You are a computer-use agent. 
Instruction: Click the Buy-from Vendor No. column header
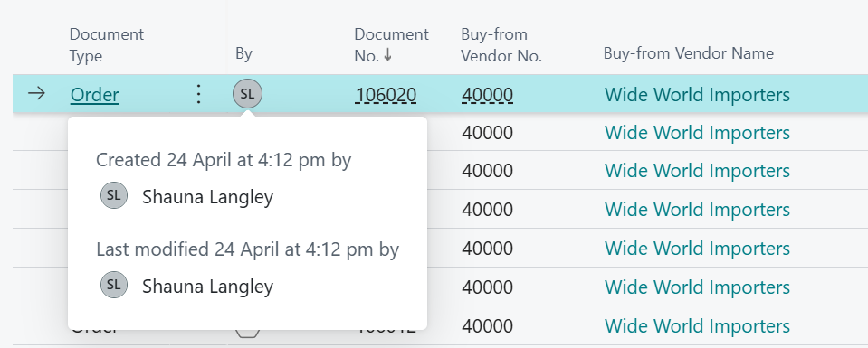pos(501,45)
